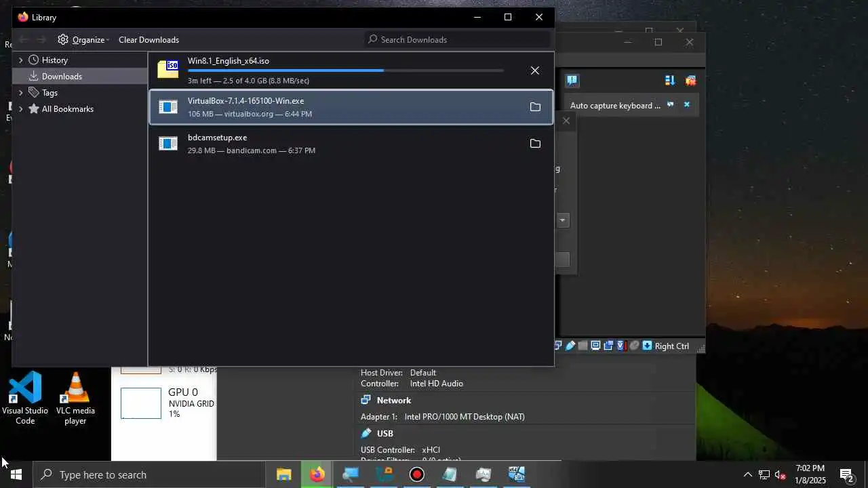Go forward in Library navigation
Image resolution: width=868 pixels, height=488 pixels.
pyautogui.click(x=41, y=39)
